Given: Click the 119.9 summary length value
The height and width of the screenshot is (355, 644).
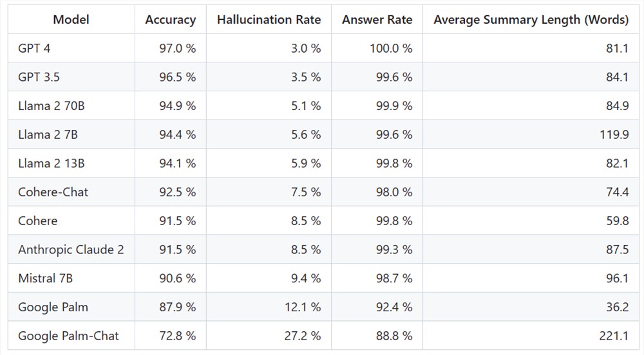Looking at the screenshot, I should coord(614,134).
